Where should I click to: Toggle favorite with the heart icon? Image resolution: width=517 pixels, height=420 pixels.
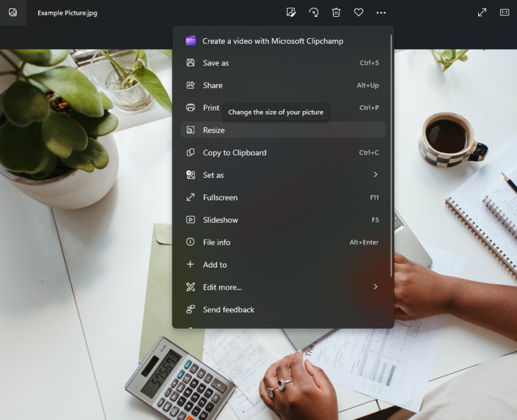(359, 12)
